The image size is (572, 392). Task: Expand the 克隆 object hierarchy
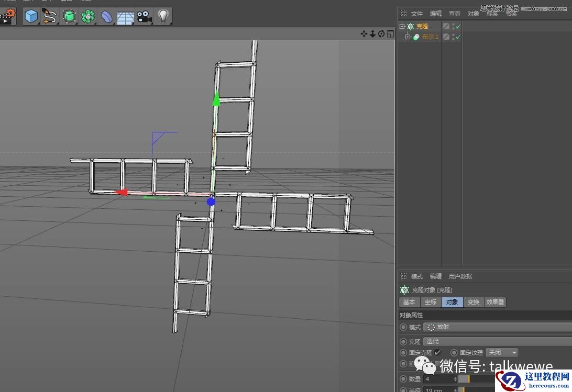tap(402, 26)
